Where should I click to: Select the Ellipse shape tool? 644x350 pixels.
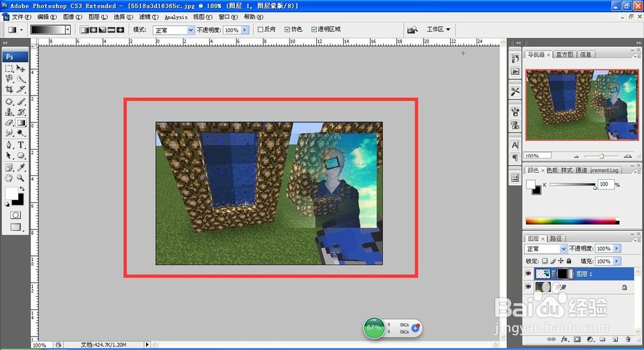tap(21, 155)
